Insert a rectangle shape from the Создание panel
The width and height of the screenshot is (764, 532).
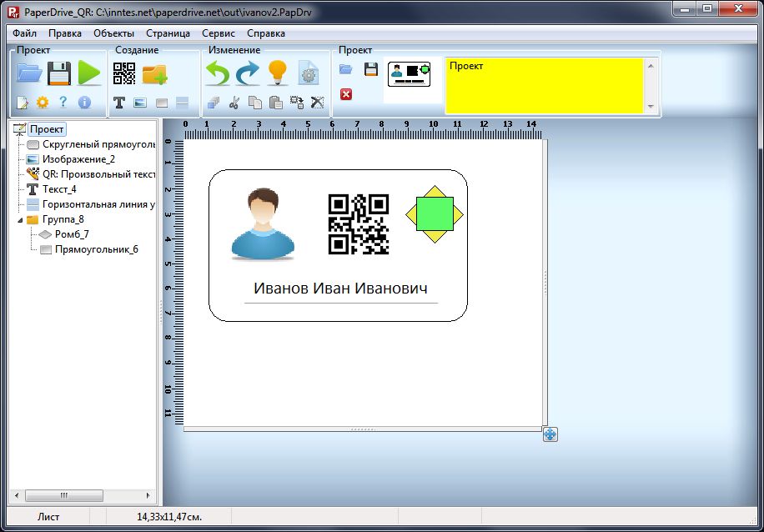tap(162, 103)
